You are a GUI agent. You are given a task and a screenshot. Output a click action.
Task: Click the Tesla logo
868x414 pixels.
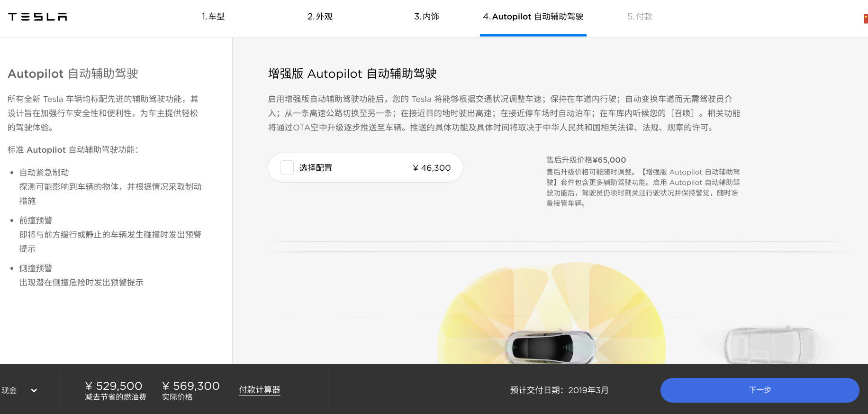tap(37, 17)
